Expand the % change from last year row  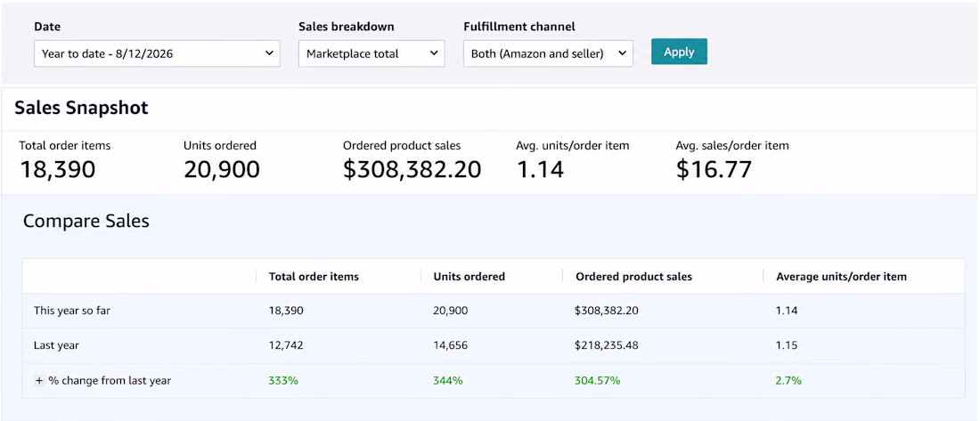coord(38,380)
